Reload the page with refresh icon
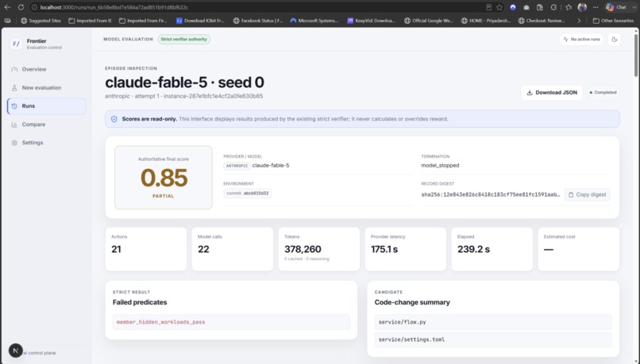This screenshot has width=640, height=364. (21, 7)
